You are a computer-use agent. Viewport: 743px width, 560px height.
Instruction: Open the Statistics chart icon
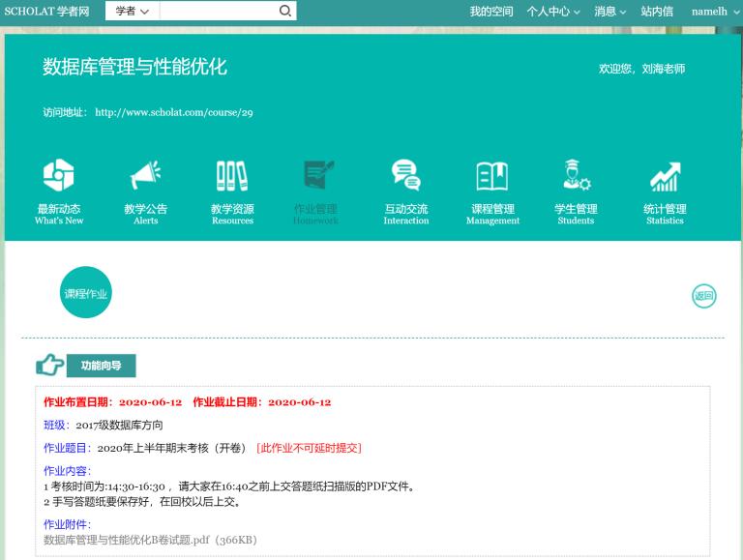tap(665, 177)
